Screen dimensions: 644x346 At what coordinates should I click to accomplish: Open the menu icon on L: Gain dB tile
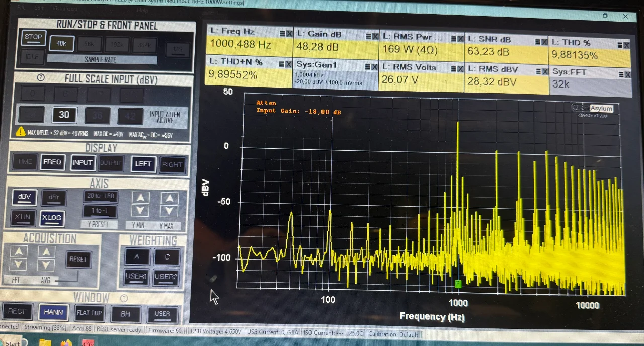tap(369, 36)
